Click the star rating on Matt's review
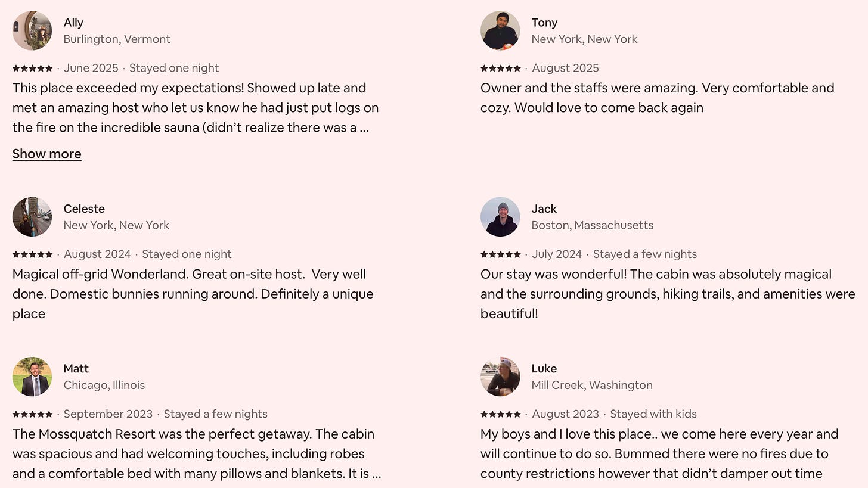 [x=33, y=414]
